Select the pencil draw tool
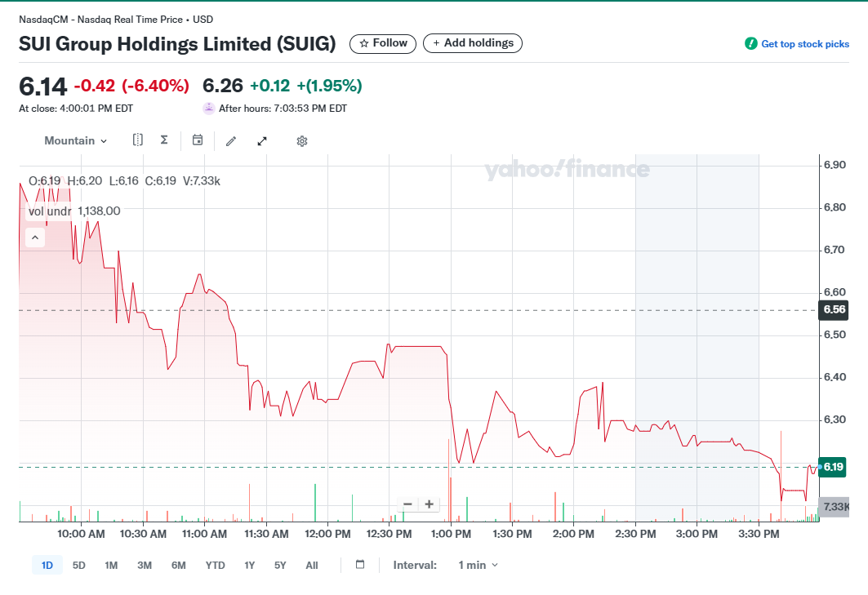This screenshot has height=595, width=868. click(x=231, y=141)
